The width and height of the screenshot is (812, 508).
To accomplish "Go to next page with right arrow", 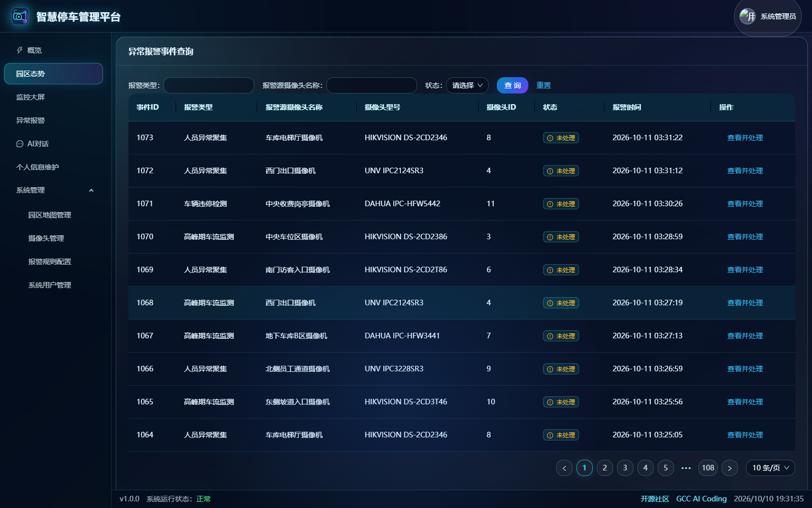I will point(730,468).
